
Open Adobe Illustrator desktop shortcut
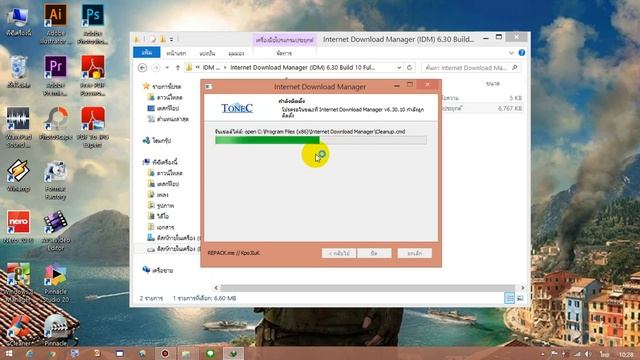tap(55, 23)
